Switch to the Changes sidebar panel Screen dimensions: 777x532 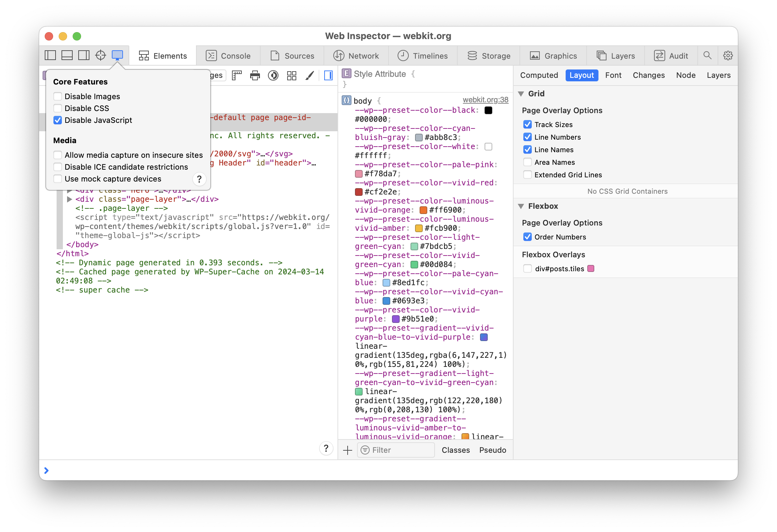point(649,75)
